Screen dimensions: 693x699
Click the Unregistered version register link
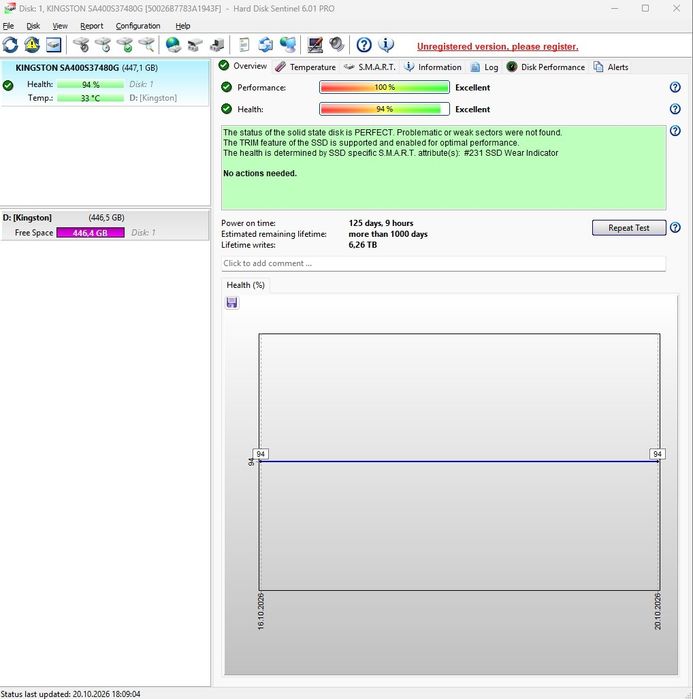497,47
